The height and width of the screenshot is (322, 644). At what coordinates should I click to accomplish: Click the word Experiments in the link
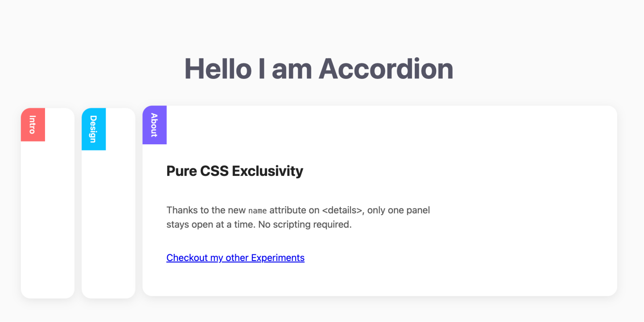(277, 258)
